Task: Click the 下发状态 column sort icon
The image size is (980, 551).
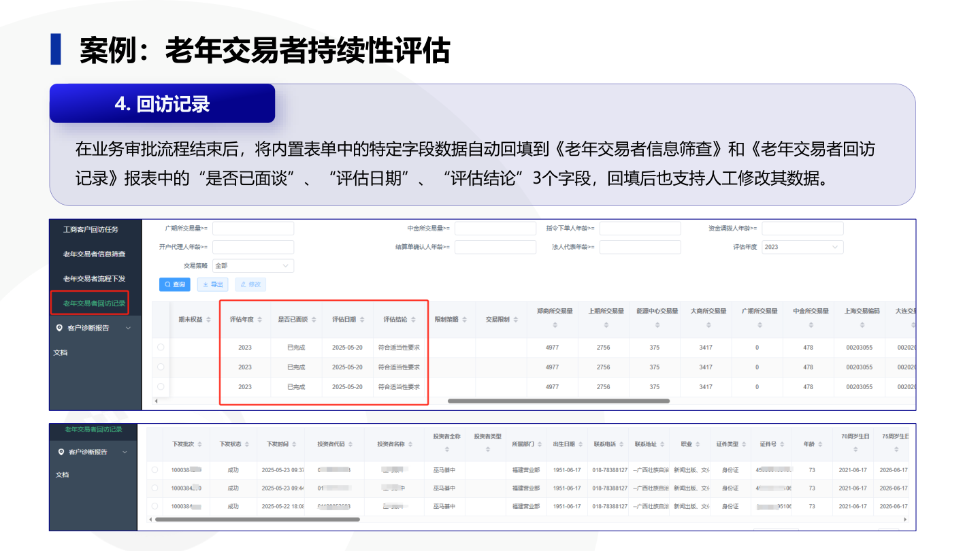Action: click(246, 444)
